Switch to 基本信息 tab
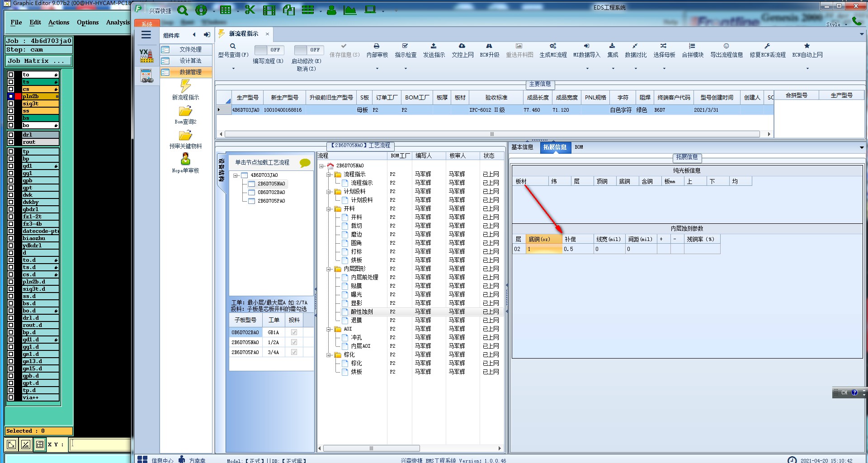 coord(522,147)
